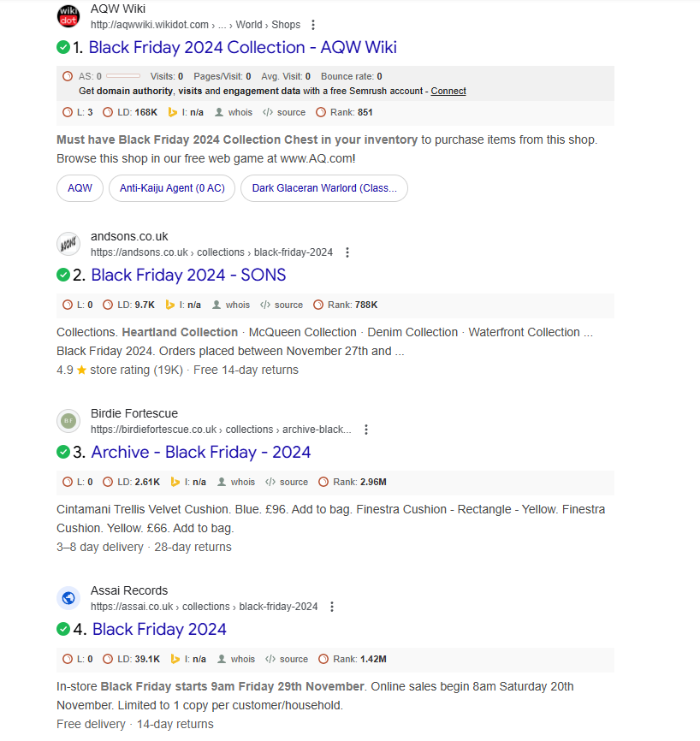Screen dimensions: 700x741
Task: Click Bing index icon under Birdie Fortescue result
Action: tap(175, 482)
